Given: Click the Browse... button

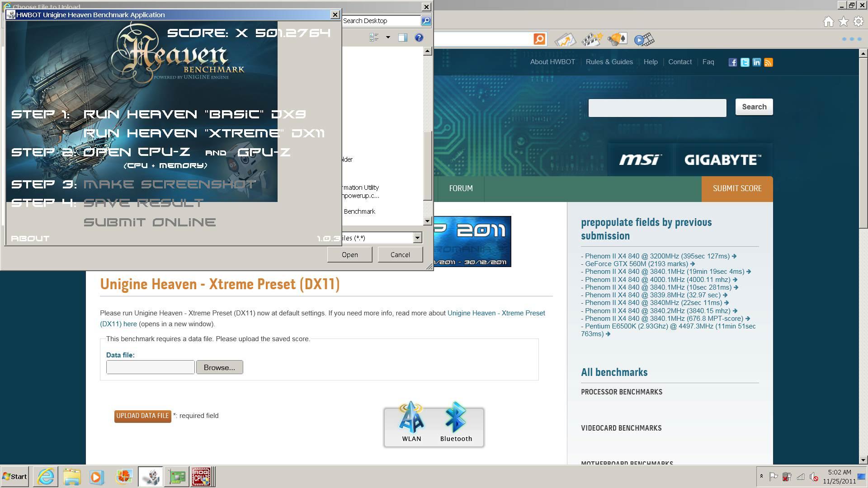Looking at the screenshot, I should click(x=219, y=367).
